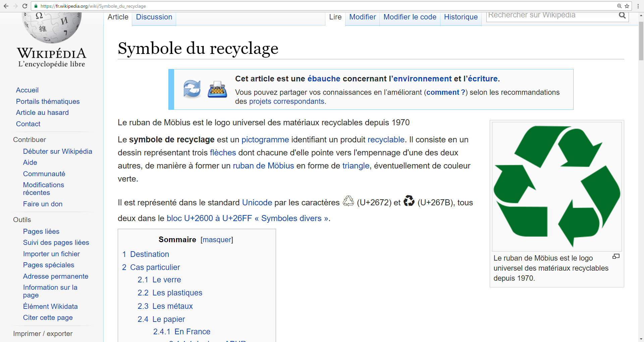The height and width of the screenshot is (342, 644).
Task: Click the scrollbar down arrow
Action: 641,339
